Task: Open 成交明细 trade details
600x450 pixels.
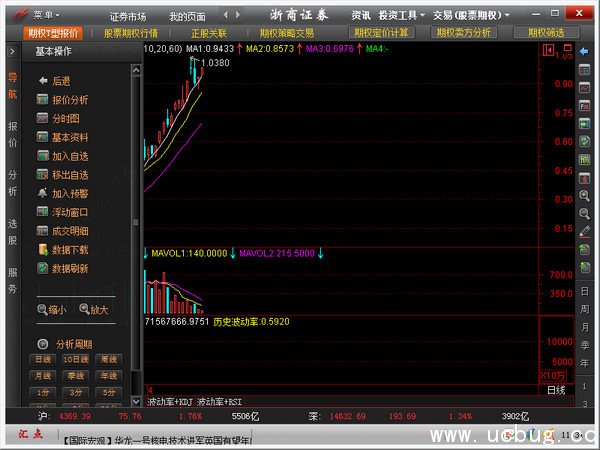Action: (62, 231)
